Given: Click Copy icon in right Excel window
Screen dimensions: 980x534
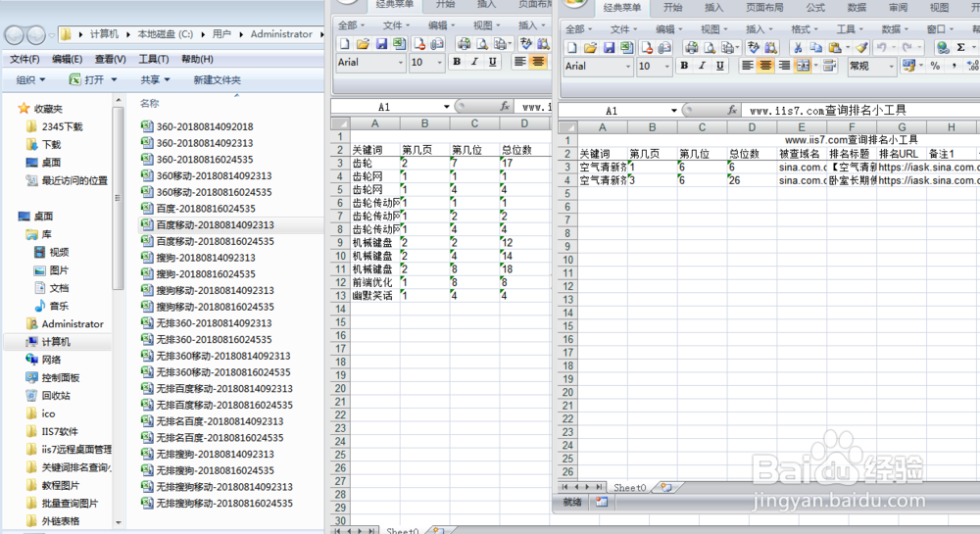Looking at the screenshot, I should pyautogui.click(x=815, y=47).
